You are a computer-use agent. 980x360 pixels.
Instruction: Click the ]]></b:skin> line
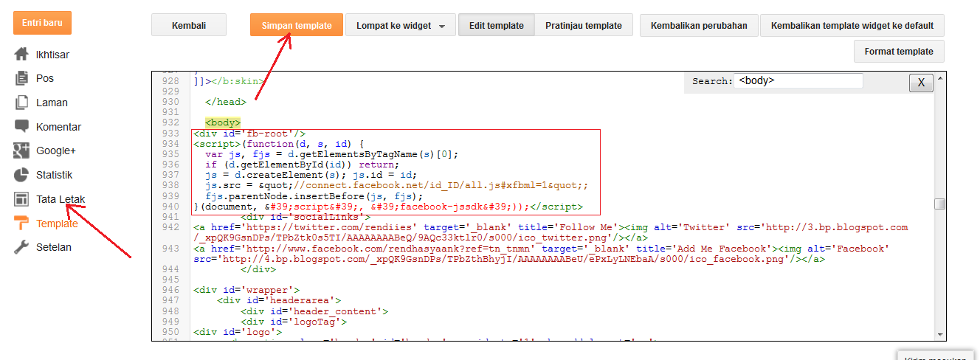click(x=228, y=80)
